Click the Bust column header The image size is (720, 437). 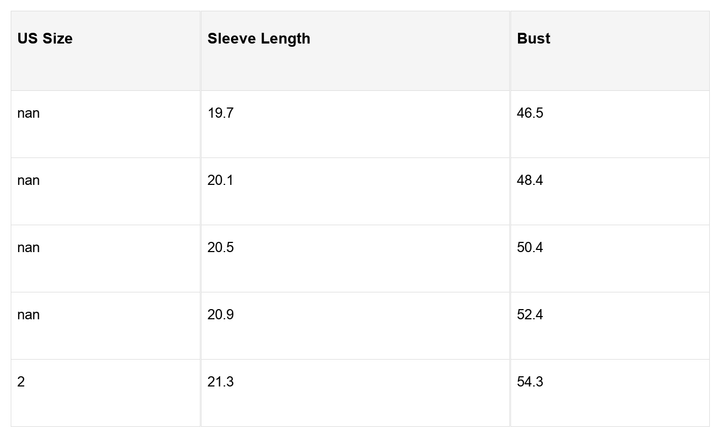click(x=534, y=39)
